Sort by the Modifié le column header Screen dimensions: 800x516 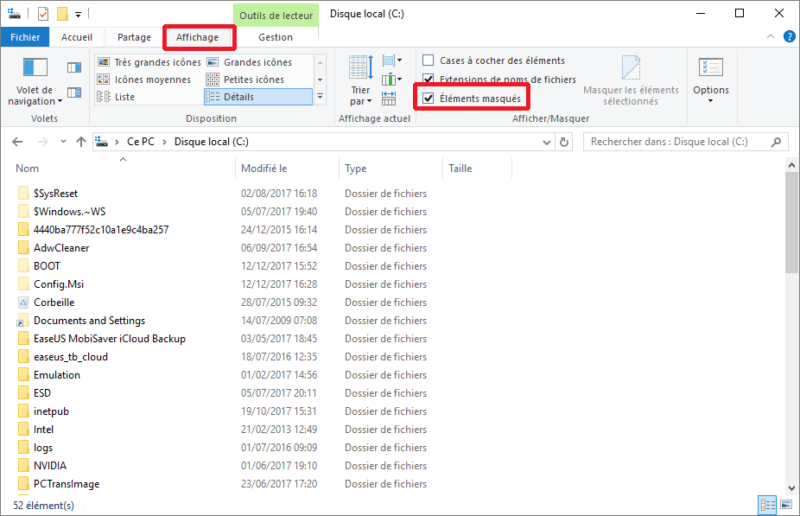tap(265, 169)
